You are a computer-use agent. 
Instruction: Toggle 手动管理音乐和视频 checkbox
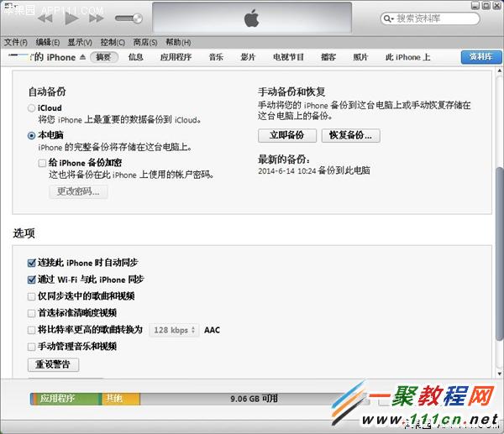click(31, 347)
